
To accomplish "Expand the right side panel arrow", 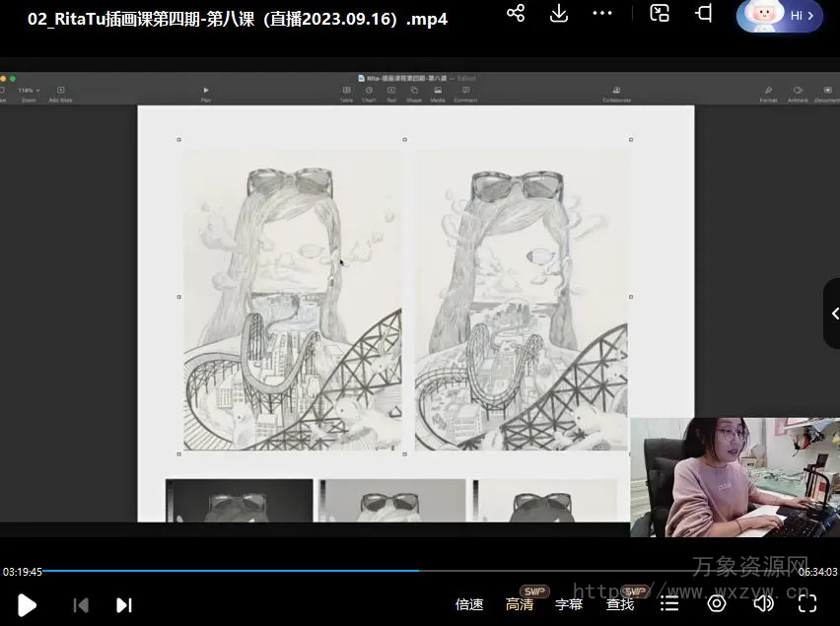I will tap(834, 313).
